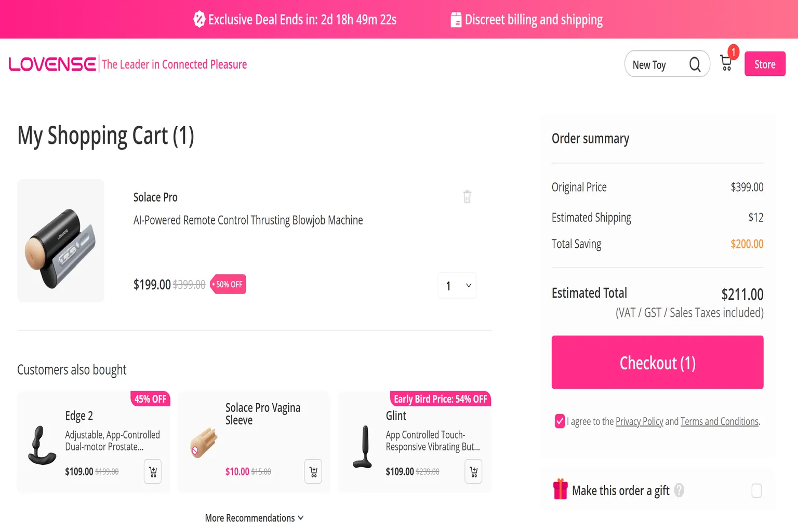
Task: Click the exclusive deal tag icon
Action: pos(199,19)
